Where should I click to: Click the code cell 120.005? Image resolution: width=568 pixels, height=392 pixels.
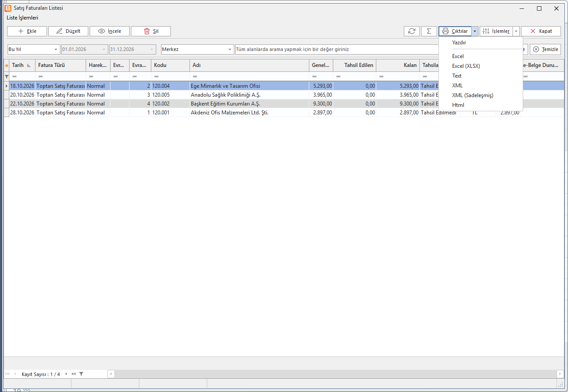point(170,95)
